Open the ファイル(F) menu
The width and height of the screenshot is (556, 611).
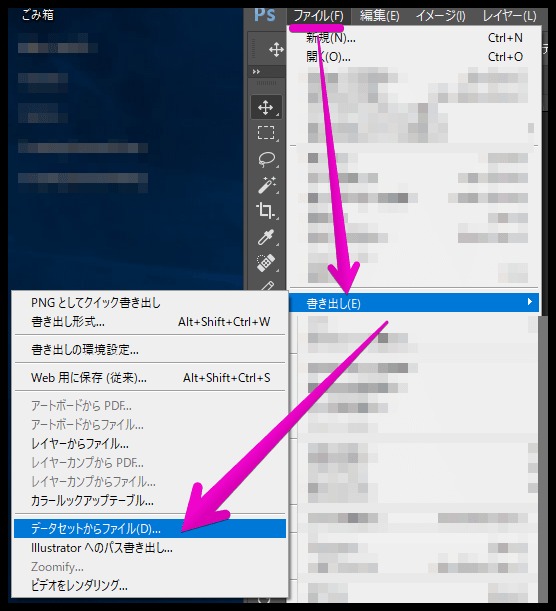(319, 16)
